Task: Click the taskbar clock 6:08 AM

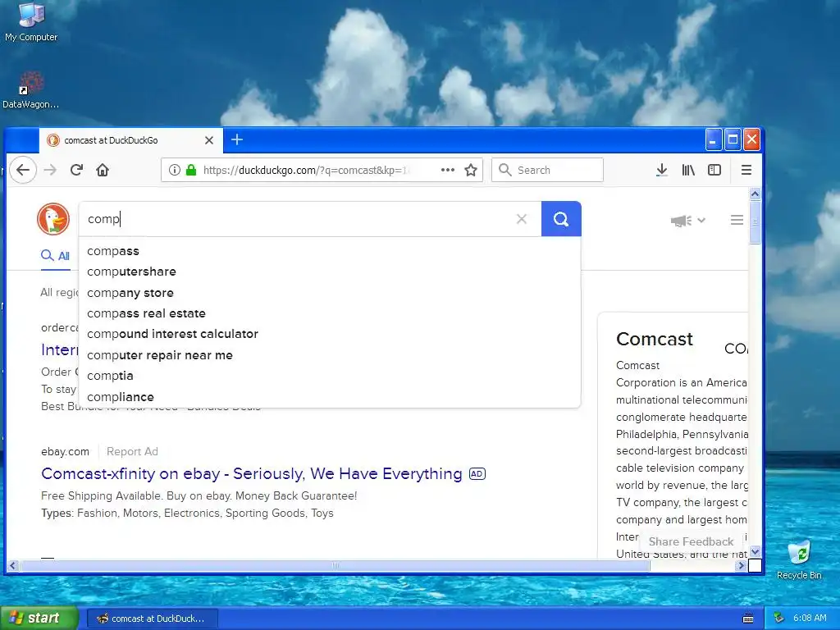Action: point(810,618)
